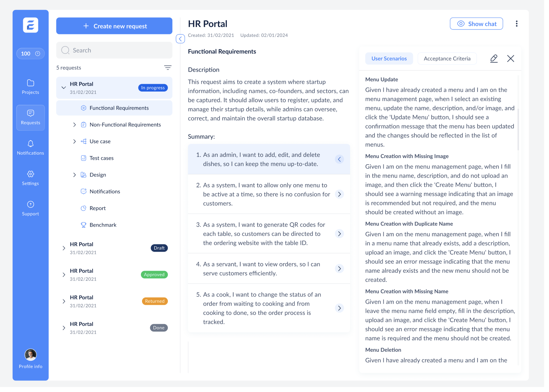549x392 pixels.
Task: Click scenarios panel scrollbar
Action: 518,129
